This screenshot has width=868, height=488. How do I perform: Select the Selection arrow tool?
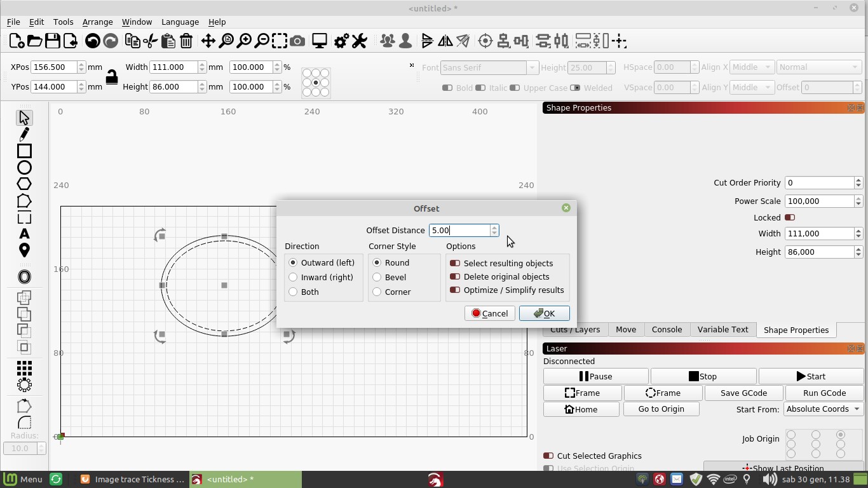pos(24,118)
